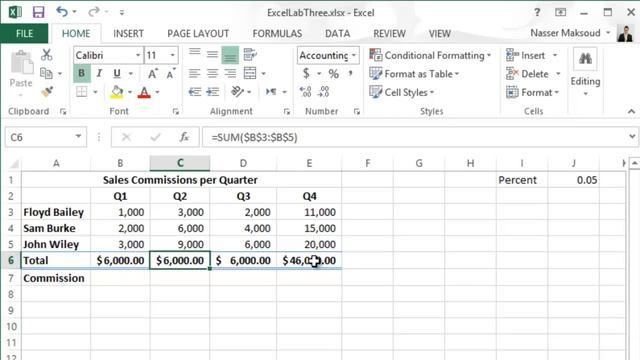640x360 pixels.
Task: Redo the undone action
Action: (93, 12)
